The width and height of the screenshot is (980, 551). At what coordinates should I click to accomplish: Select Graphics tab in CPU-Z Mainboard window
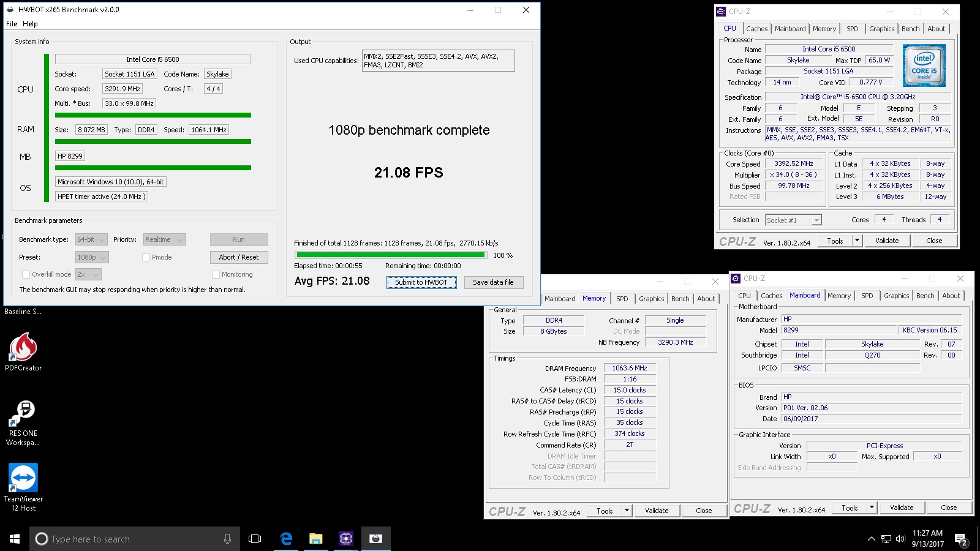coord(896,296)
